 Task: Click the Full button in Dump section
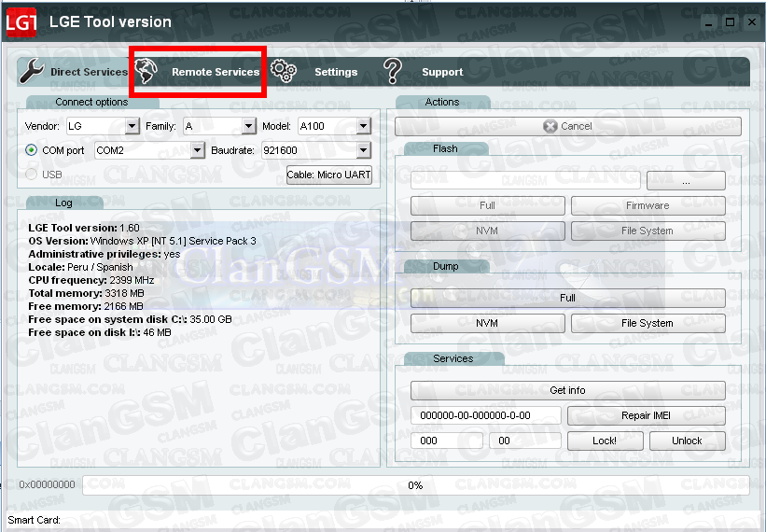point(567,298)
